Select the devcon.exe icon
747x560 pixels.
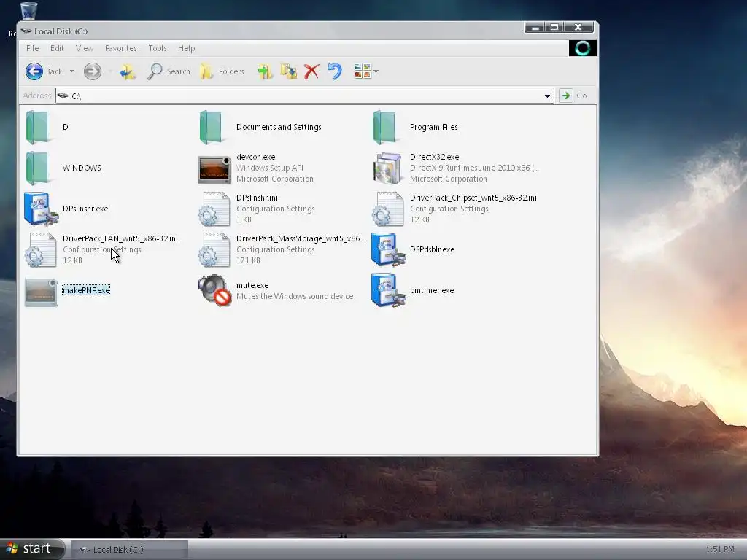coord(214,169)
